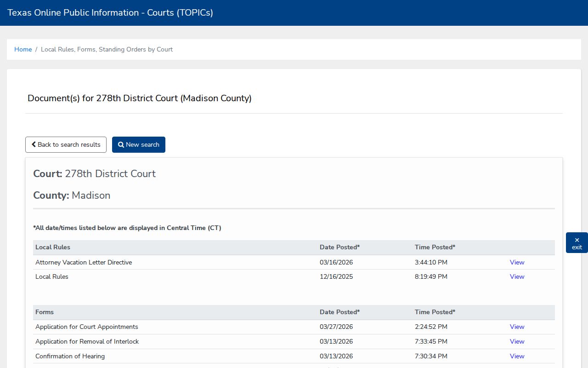This screenshot has width=588, height=368.
Task: Click the 'Attorney Vacation Letter Directive' row text
Action: [x=84, y=262]
